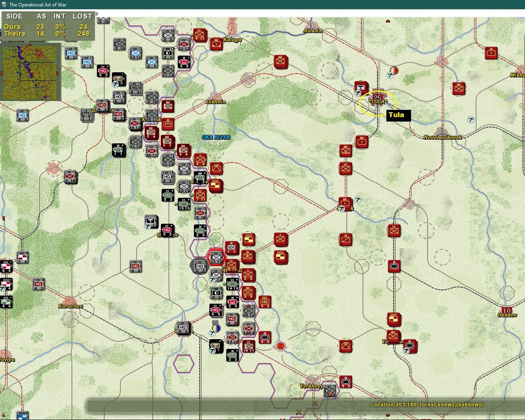The height and width of the screenshot is (420, 525).
Task: Select the red-outlined 11-13 infantry counter
Action: click(216, 257)
